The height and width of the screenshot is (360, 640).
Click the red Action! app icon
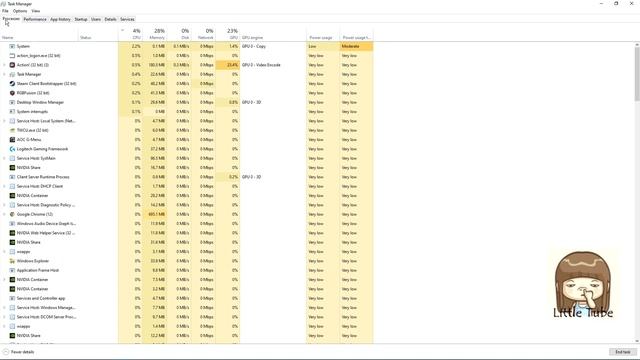(12, 65)
